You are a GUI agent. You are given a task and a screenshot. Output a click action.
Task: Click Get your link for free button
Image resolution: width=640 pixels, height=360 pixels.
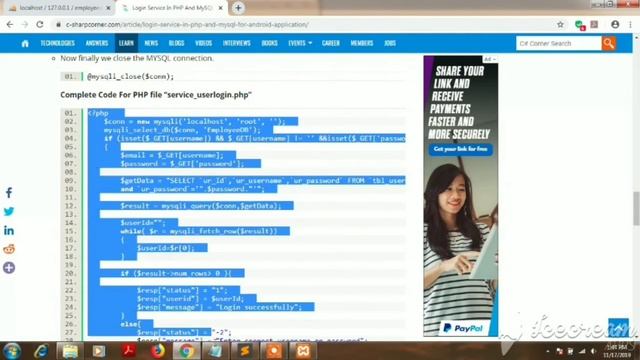pyautogui.click(x=460, y=149)
